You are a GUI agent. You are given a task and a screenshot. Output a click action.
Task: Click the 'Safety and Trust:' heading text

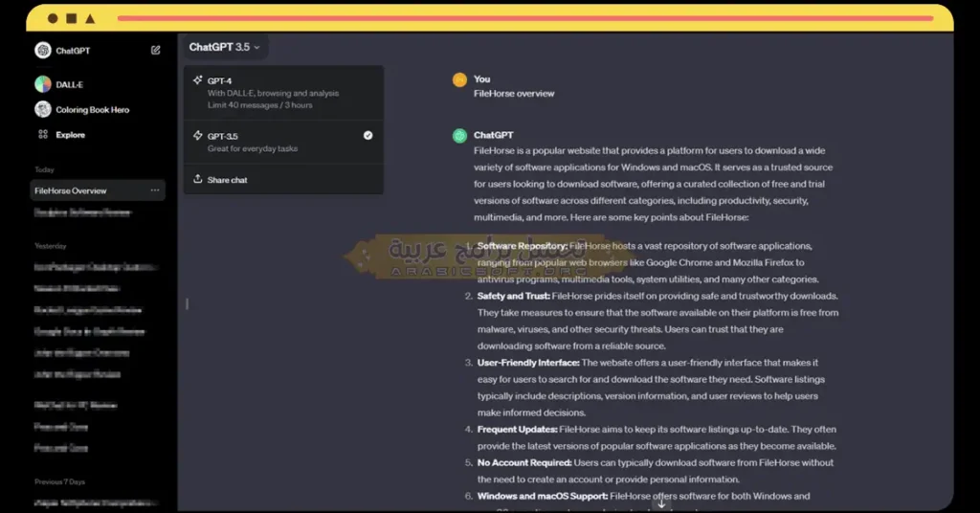coord(514,296)
